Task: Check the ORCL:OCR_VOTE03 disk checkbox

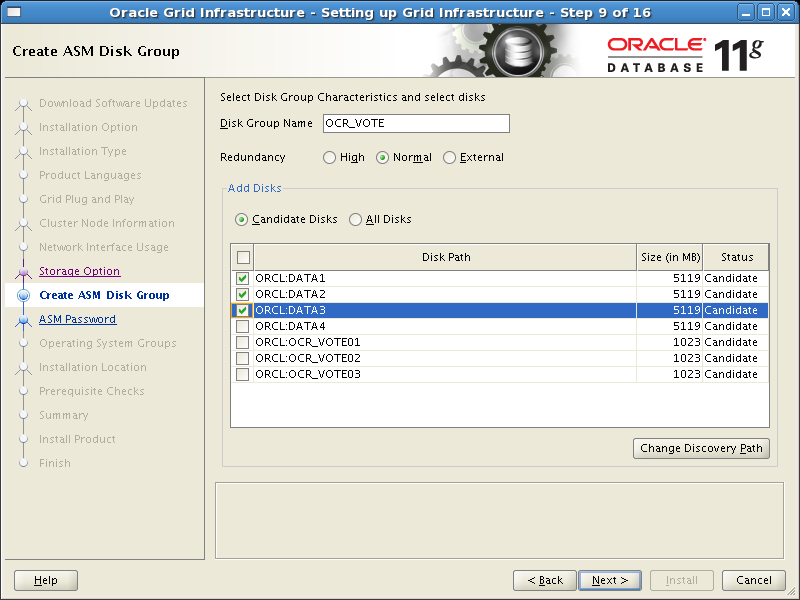Action: click(242, 374)
